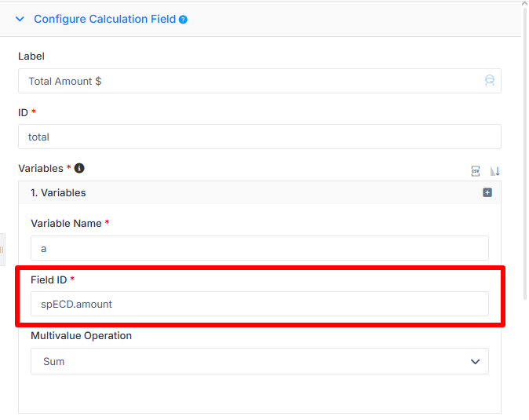529x420 pixels.
Task: Click the dropdown arrow next to Sum
Action: [475, 362]
